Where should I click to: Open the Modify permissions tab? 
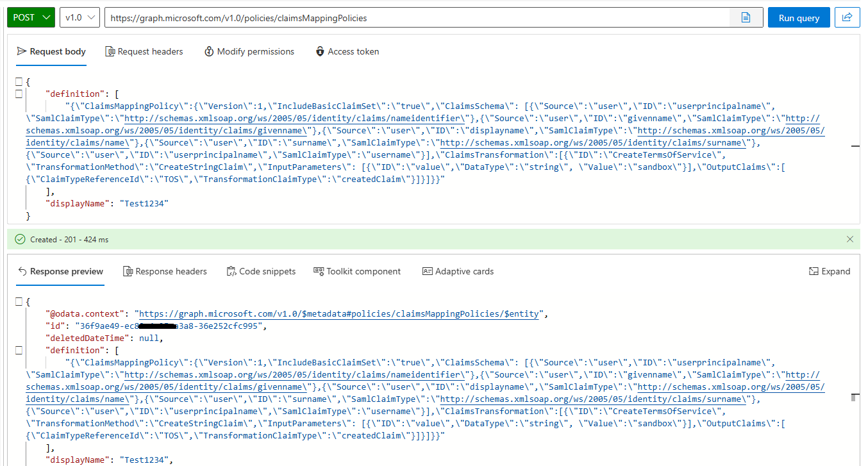tap(249, 51)
